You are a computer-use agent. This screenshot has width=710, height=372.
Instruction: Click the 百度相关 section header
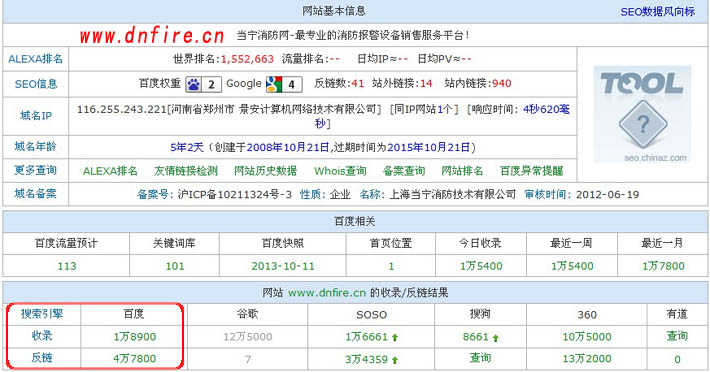(355, 221)
